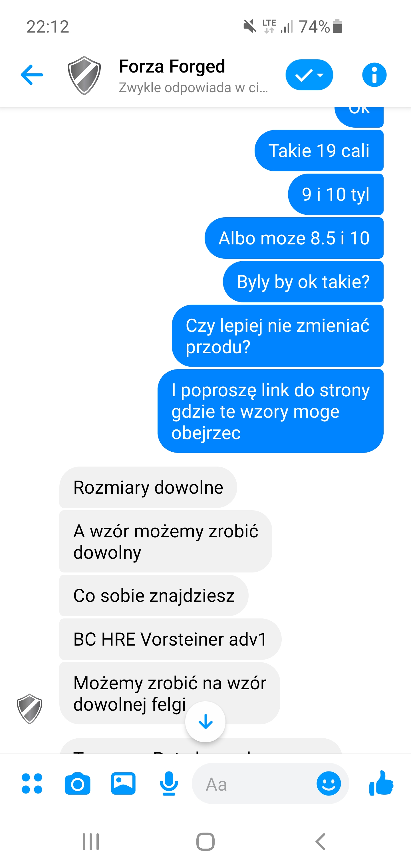The height and width of the screenshot is (868, 411).
Task: Open the photo gallery icon
Action: coord(123,783)
